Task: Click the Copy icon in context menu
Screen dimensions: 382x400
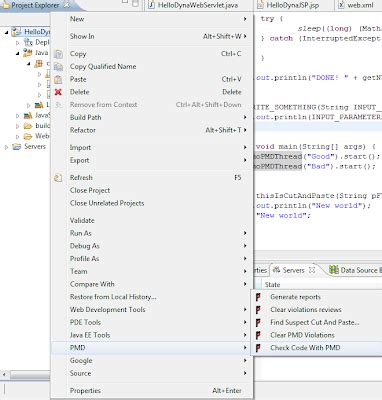Action: coord(58,54)
